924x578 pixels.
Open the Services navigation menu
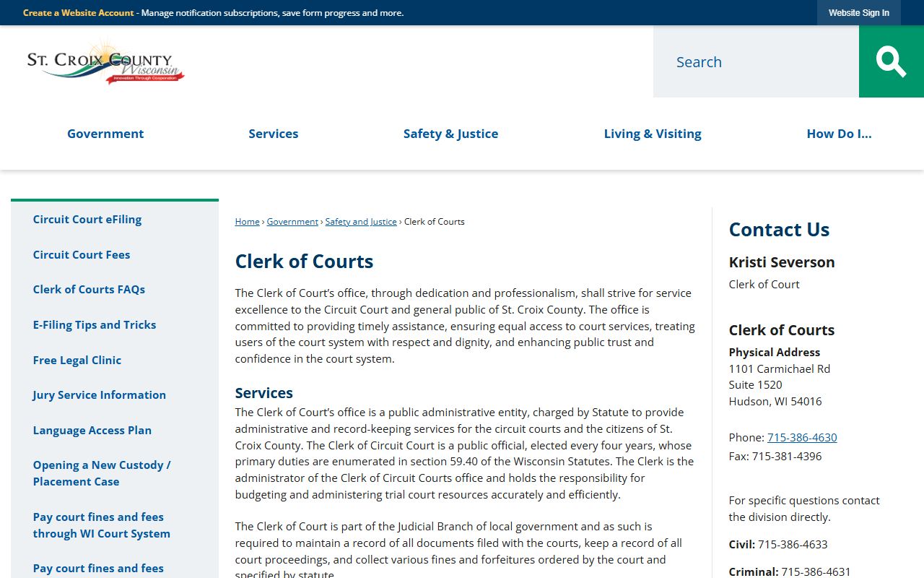273,134
